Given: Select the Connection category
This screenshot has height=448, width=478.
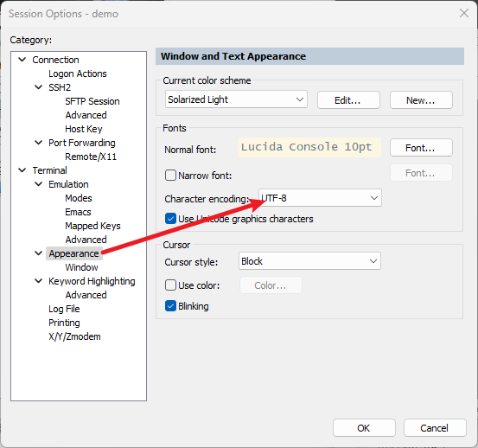Looking at the screenshot, I should pyautogui.click(x=55, y=60).
